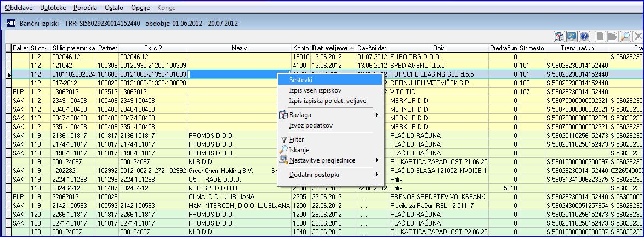Open the Datoteke menu

(x=53, y=8)
